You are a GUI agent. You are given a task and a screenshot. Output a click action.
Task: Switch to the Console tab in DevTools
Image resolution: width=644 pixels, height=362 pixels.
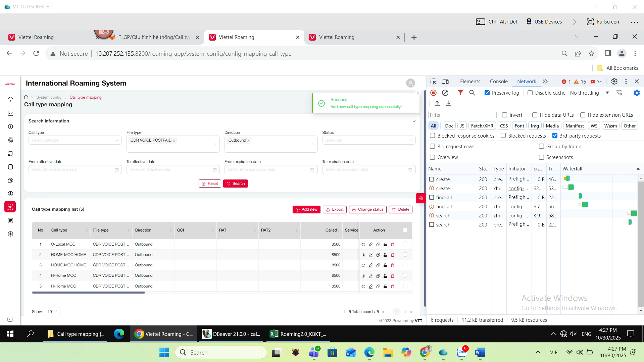[498, 82]
